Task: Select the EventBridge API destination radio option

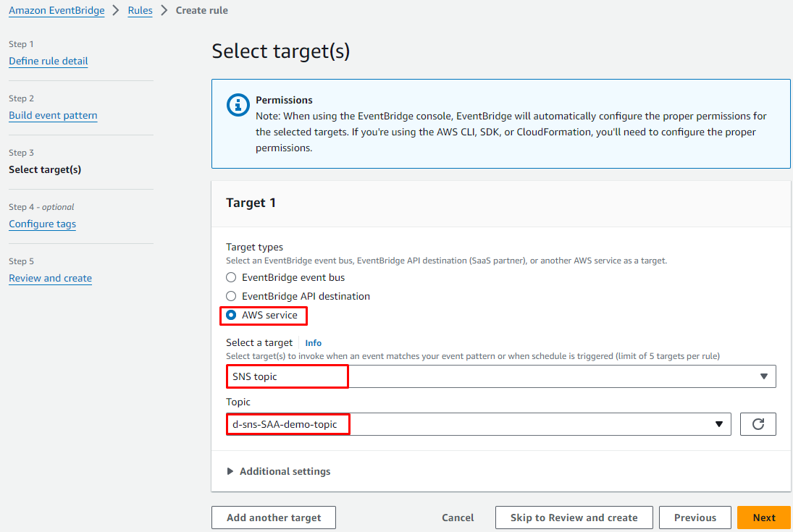Action: click(231, 296)
